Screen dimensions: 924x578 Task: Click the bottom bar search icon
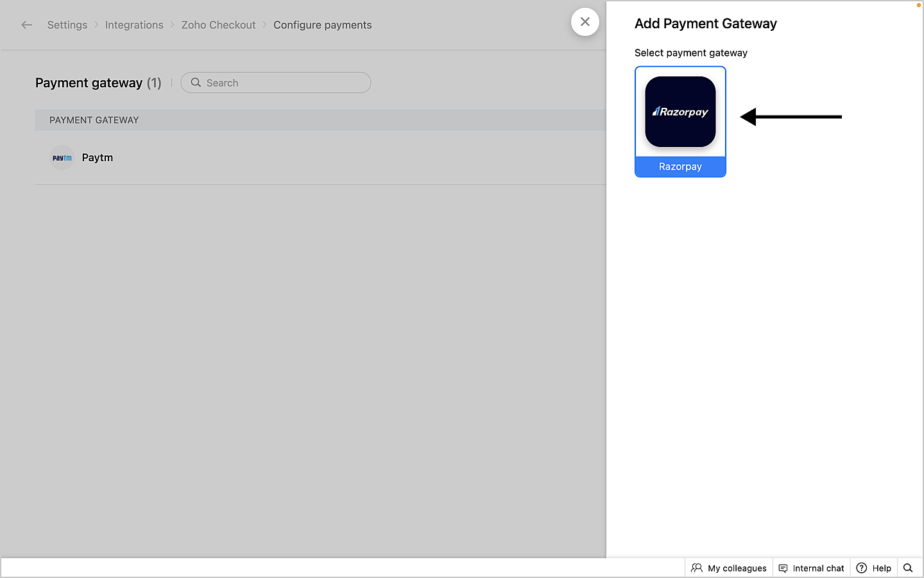[x=908, y=568]
